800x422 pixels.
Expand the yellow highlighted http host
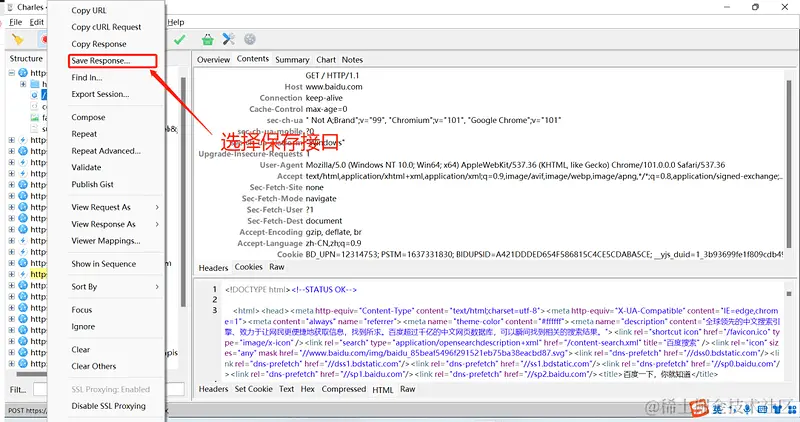11,274
